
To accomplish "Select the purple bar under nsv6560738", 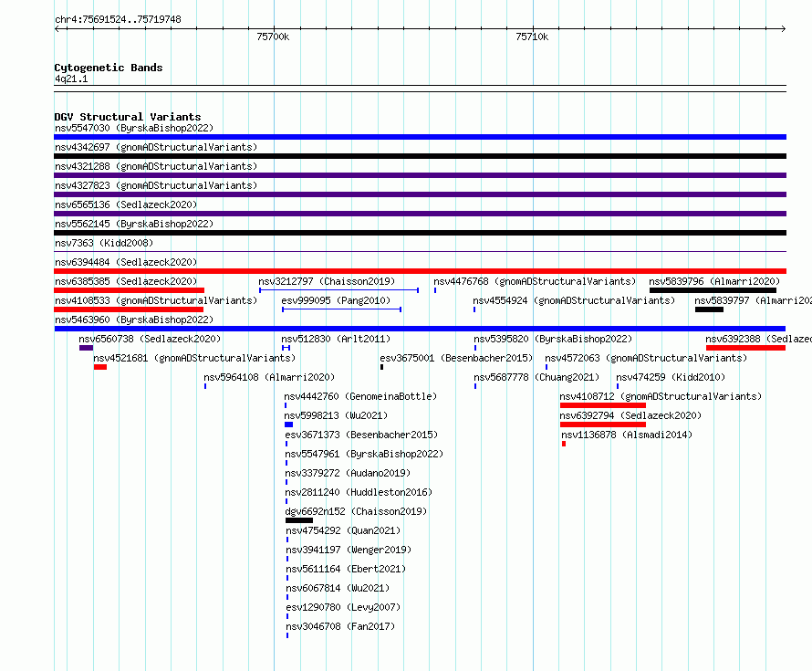I will [x=86, y=348].
